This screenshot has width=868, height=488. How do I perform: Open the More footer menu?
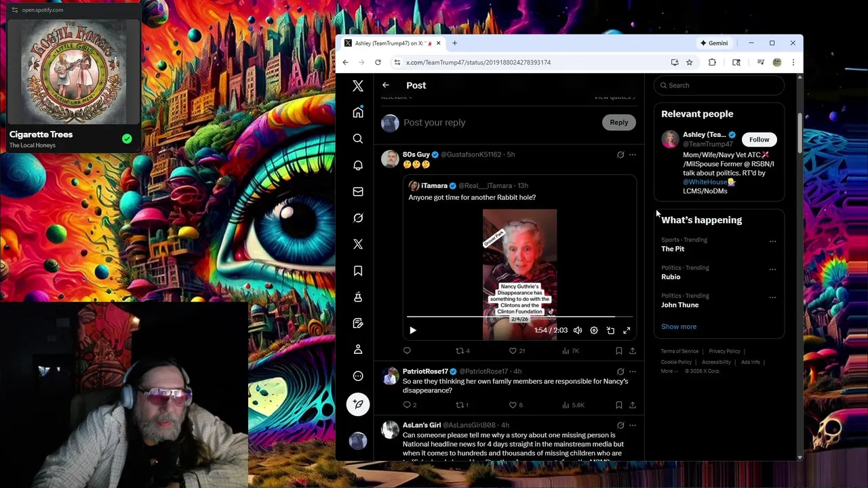tap(669, 371)
